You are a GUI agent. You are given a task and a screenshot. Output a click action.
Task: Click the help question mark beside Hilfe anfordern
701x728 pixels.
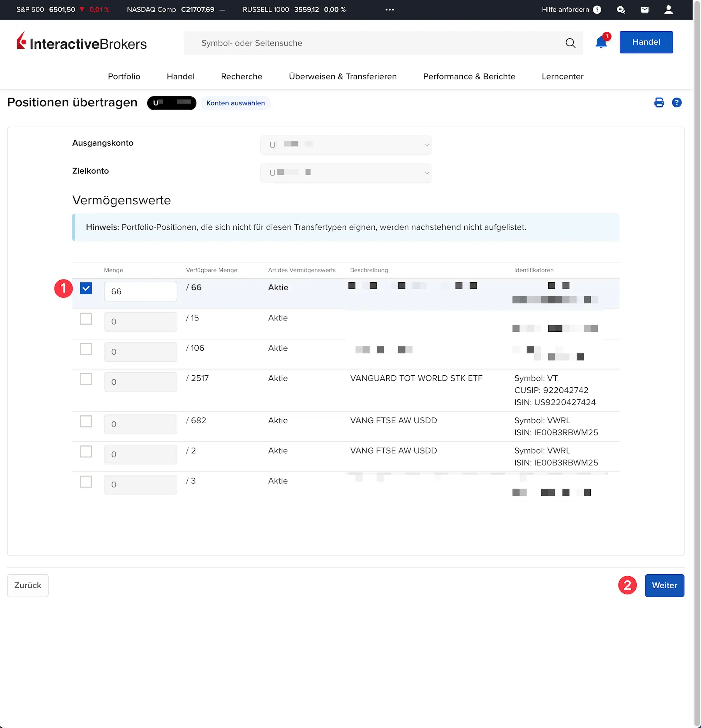coord(597,10)
